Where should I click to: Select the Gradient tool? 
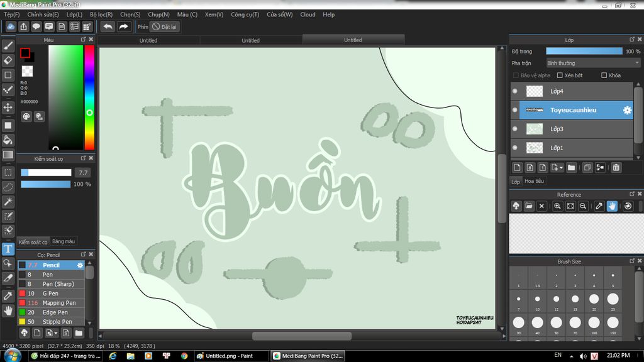coord(8,155)
